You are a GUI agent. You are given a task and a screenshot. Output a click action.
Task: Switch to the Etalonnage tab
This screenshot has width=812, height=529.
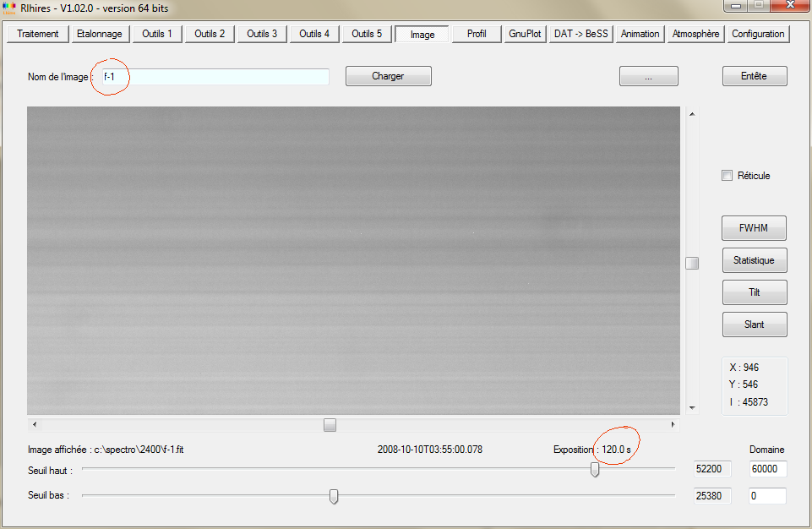coord(100,34)
